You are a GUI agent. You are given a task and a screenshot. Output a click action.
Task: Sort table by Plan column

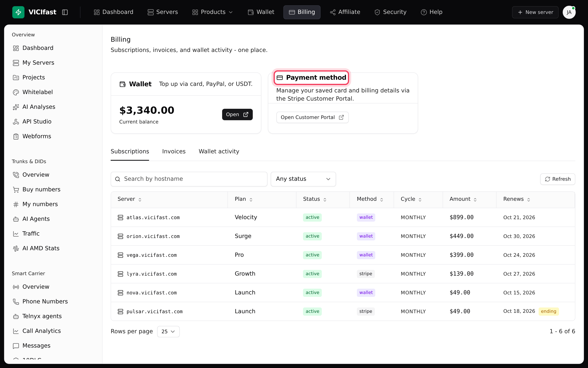[244, 199]
